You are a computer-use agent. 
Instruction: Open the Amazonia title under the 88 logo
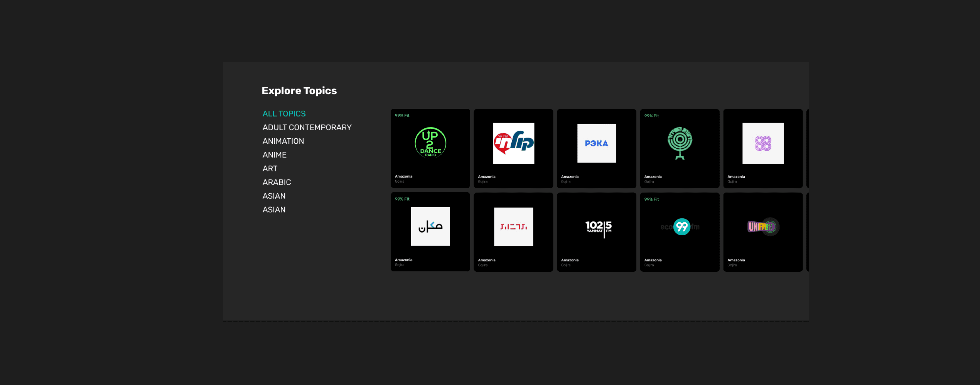(x=736, y=177)
